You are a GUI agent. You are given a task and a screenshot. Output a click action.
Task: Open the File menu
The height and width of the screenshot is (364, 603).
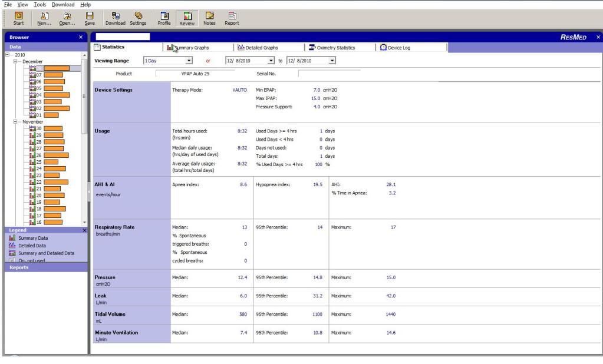click(8, 5)
